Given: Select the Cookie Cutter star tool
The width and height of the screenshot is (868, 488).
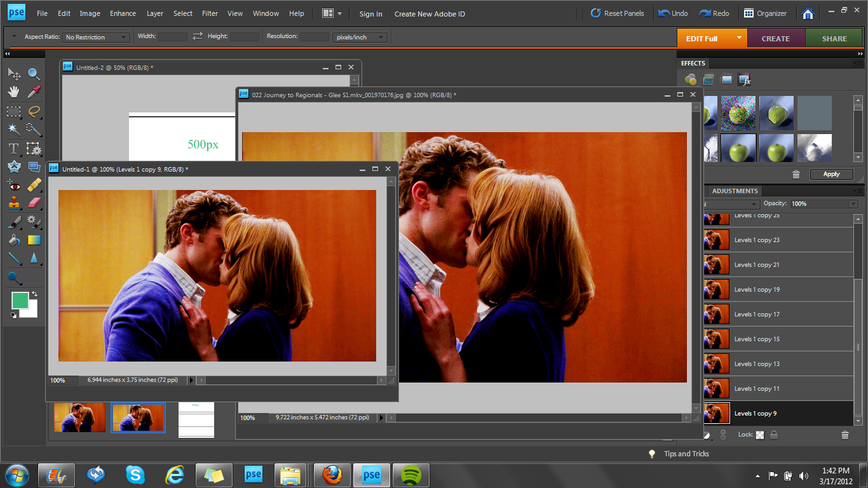Looking at the screenshot, I should (x=13, y=167).
